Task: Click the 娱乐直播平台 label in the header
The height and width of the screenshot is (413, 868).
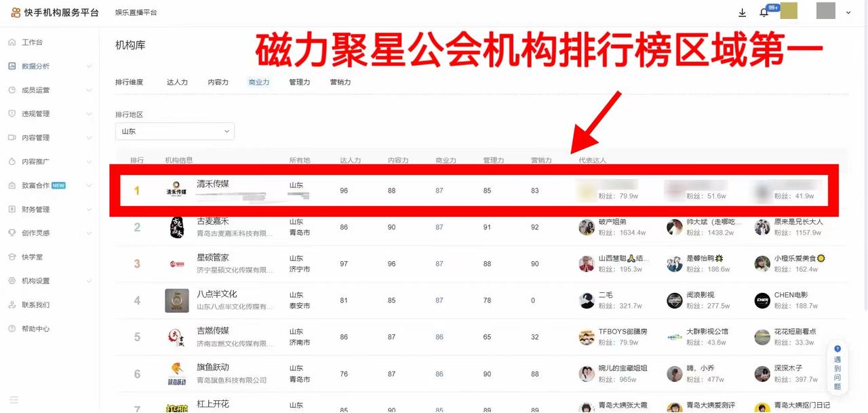Action: pos(136,13)
